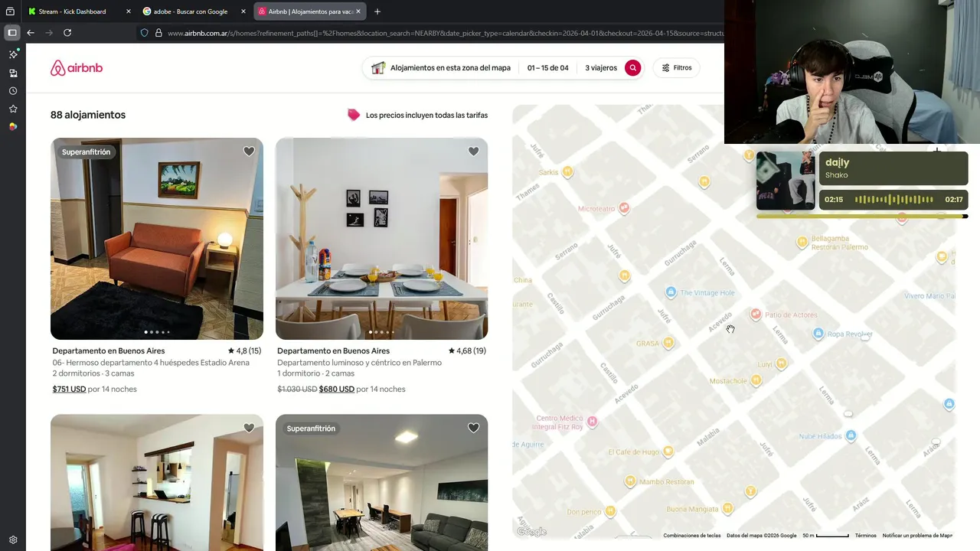
Task: Click the Buona Mangiata map marker
Action: click(x=727, y=508)
